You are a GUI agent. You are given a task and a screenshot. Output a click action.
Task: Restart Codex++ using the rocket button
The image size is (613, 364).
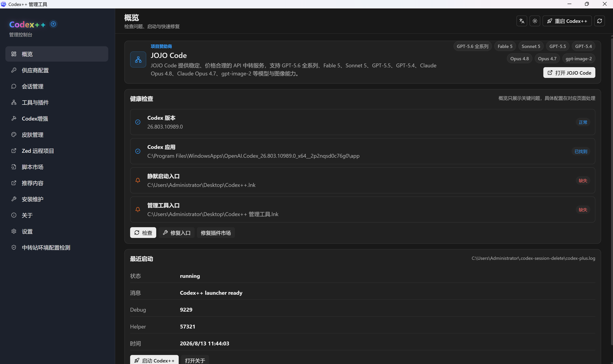[567, 21]
